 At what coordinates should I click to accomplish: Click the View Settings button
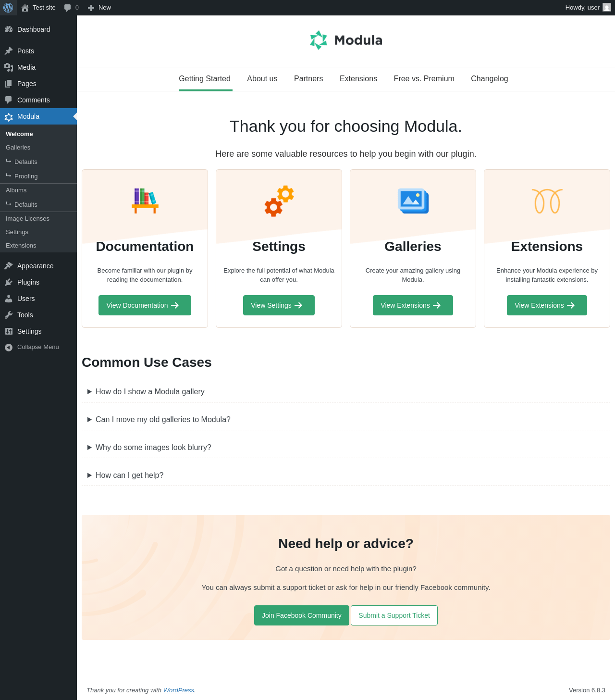click(x=279, y=305)
